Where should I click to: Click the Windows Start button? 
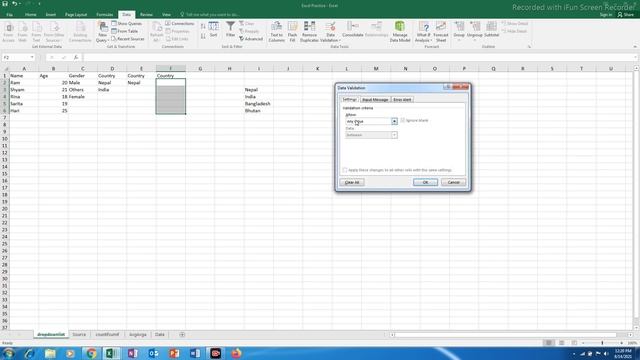coord(9,353)
